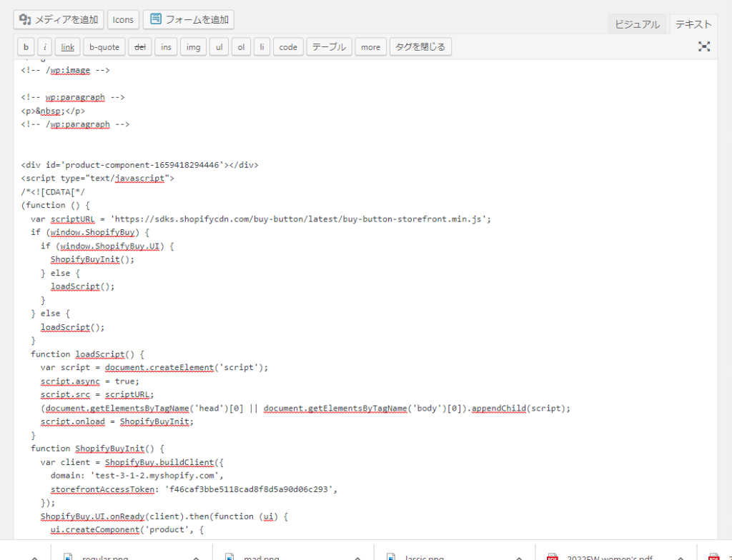The width and height of the screenshot is (732, 560).
Task: Toggle distraction-free fullscreen mode icon
Action: pyautogui.click(x=704, y=46)
